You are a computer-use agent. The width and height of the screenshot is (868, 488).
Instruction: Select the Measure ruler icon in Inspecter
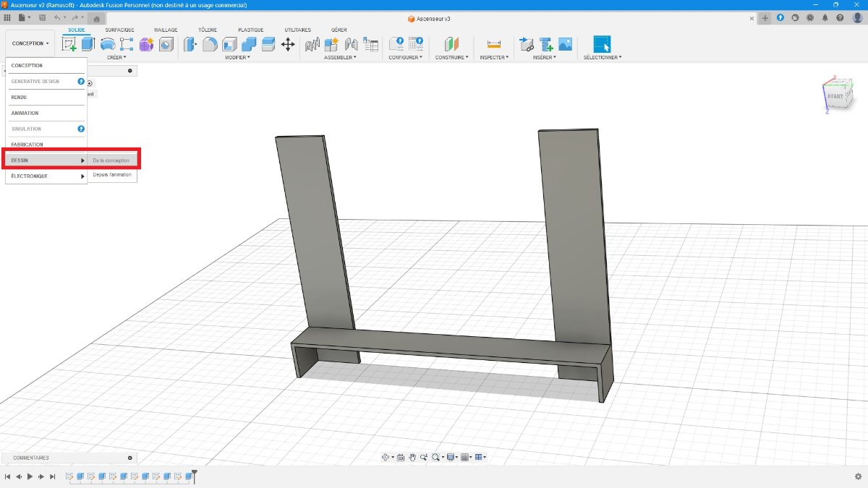(x=494, y=44)
